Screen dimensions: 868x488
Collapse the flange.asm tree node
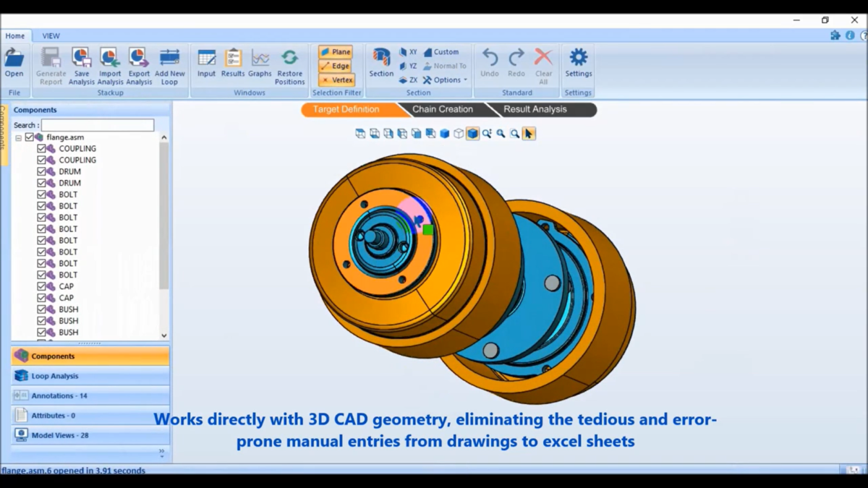click(18, 137)
